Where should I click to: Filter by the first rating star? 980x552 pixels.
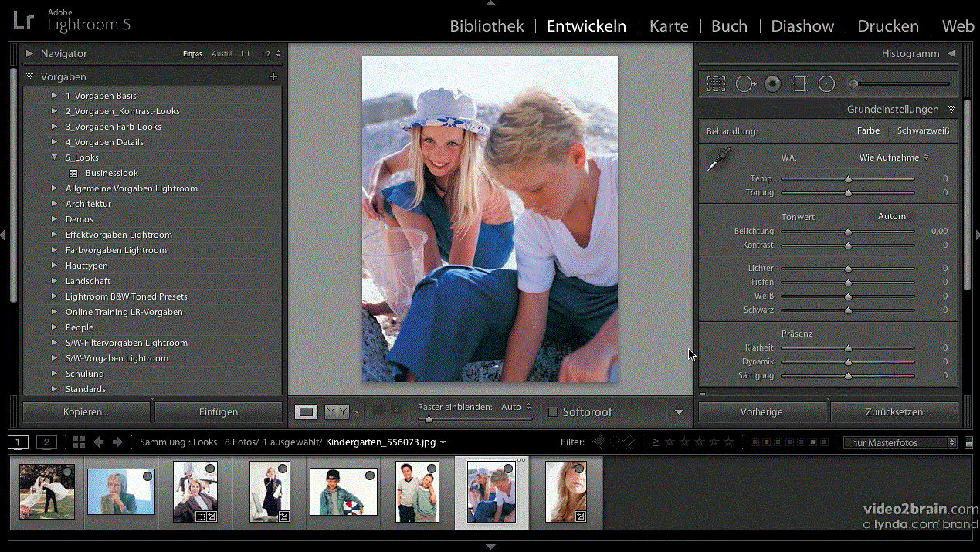pos(670,442)
